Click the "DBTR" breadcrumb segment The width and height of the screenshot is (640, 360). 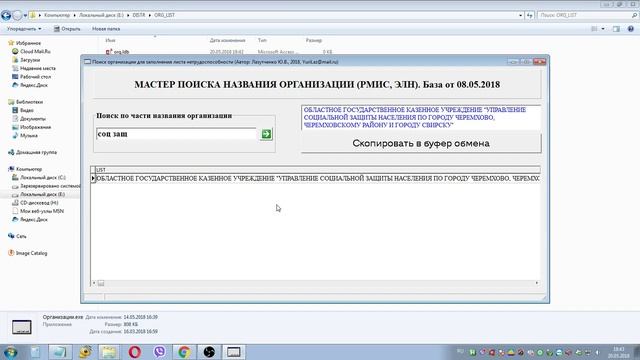[139, 15]
